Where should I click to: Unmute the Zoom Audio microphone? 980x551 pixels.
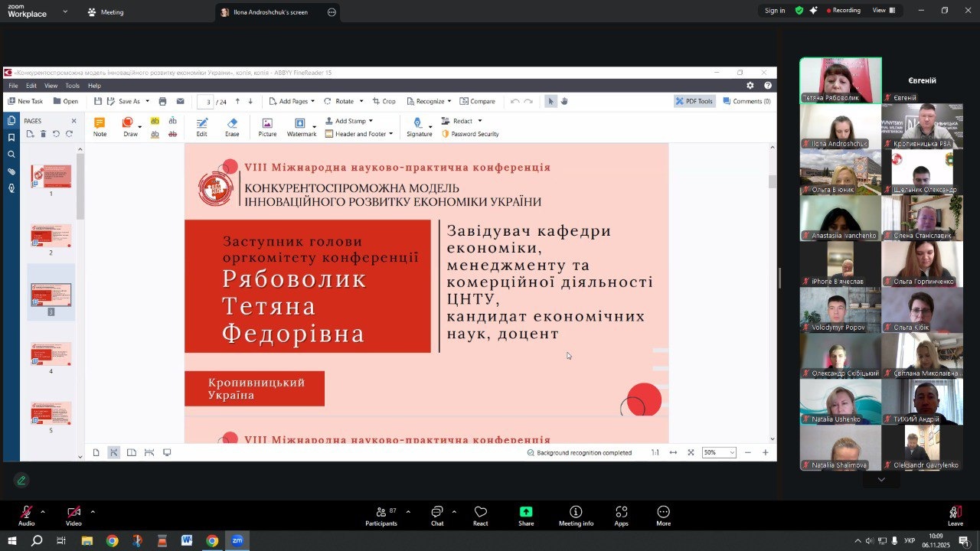click(x=27, y=516)
